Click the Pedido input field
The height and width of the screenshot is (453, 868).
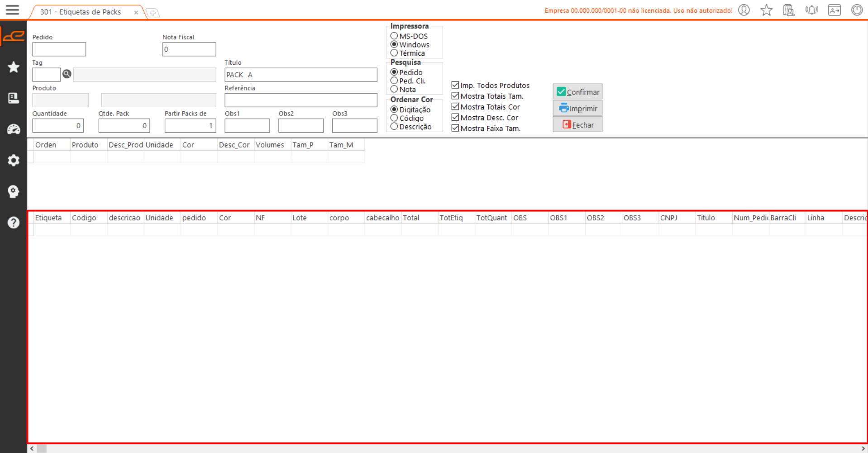point(59,49)
